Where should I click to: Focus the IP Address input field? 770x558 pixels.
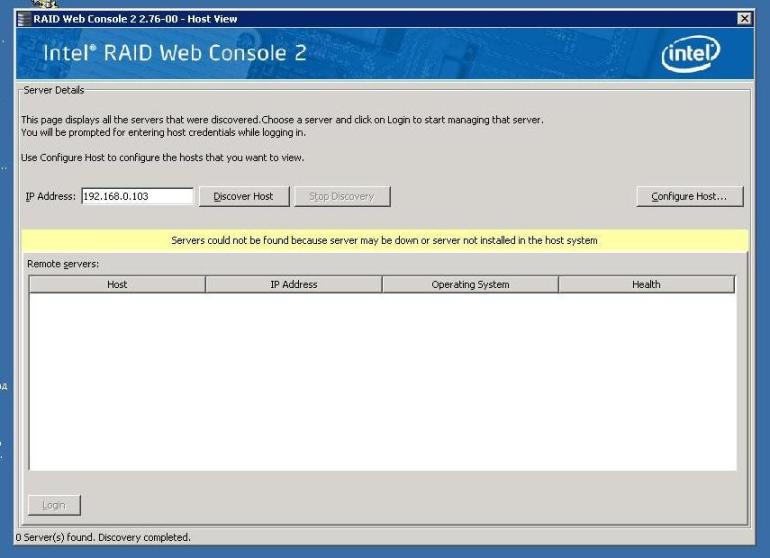click(x=138, y=196)
